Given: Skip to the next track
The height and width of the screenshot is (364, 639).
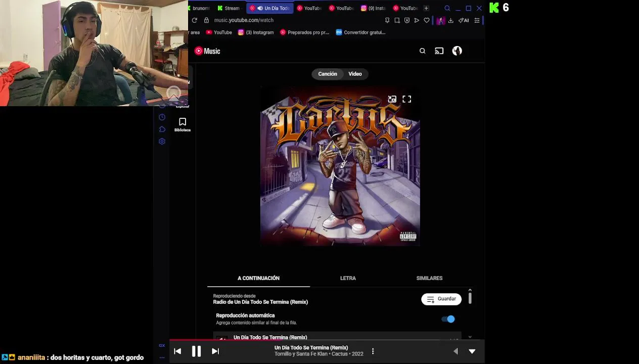Looking at the screenshot, I should [215, 351].
